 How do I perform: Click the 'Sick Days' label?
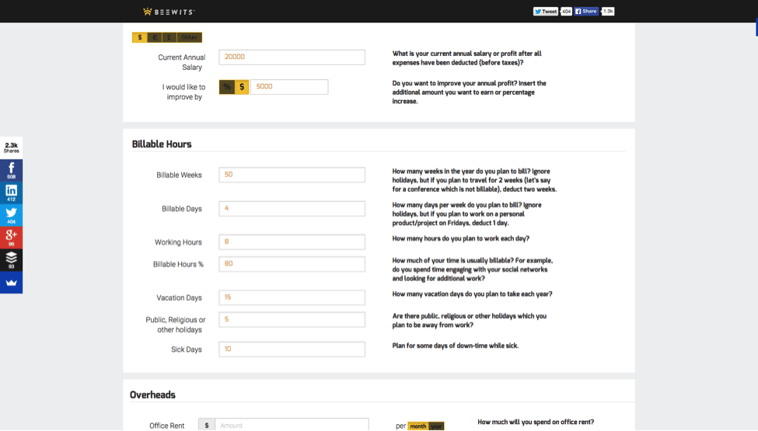[x=186, y=349]
